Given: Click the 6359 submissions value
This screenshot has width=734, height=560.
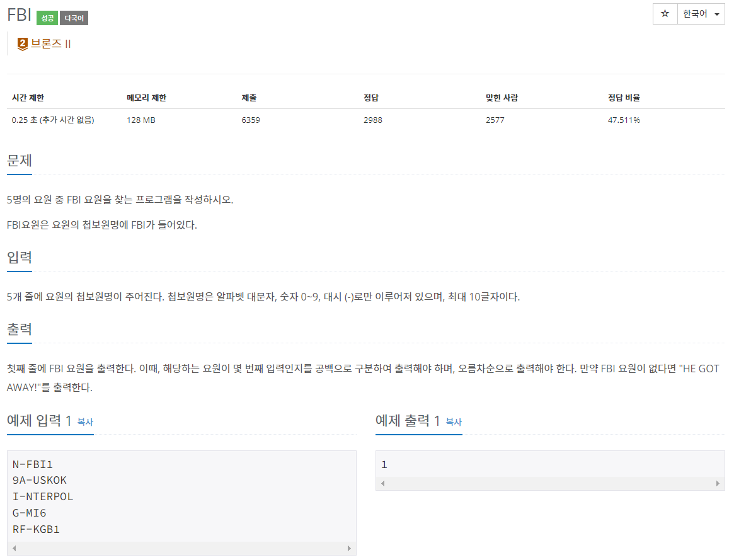Looking at the screenshot, I should (251, 120).
